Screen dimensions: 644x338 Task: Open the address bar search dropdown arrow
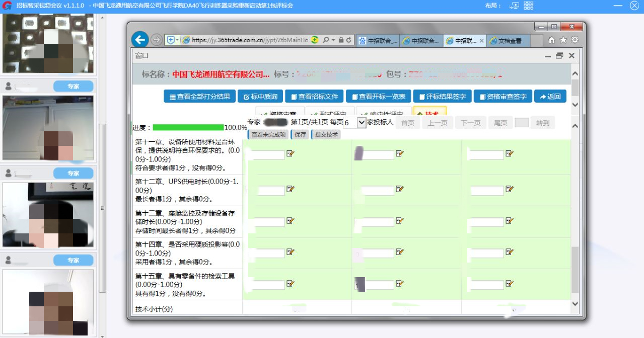click(x=333, y=40)
